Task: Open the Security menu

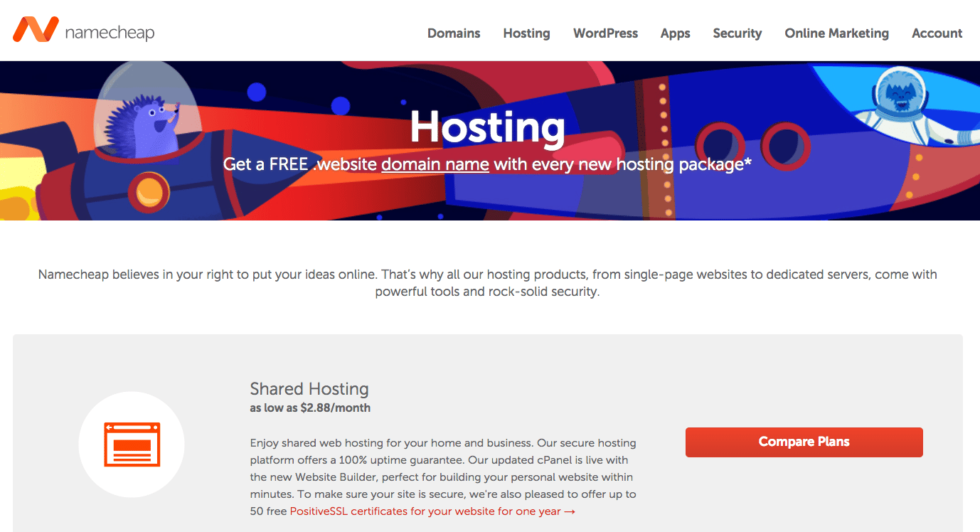Action: tap(737, 33)
